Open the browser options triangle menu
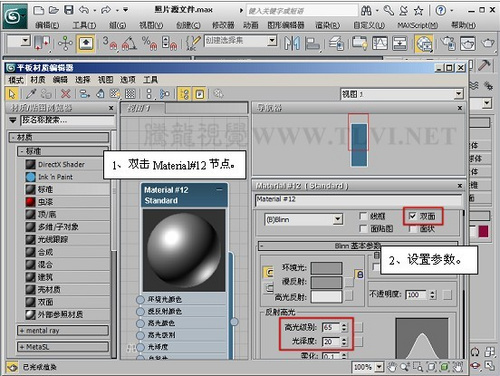The width and height of the screenshot is (500, 376). (x=13, y=120)
